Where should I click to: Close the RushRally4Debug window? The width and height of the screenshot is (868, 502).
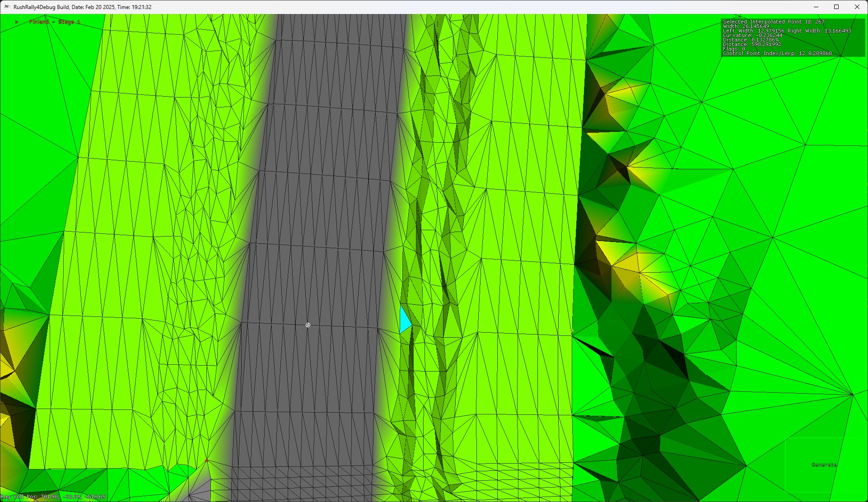pyautogui.click(x=857, y=7)
